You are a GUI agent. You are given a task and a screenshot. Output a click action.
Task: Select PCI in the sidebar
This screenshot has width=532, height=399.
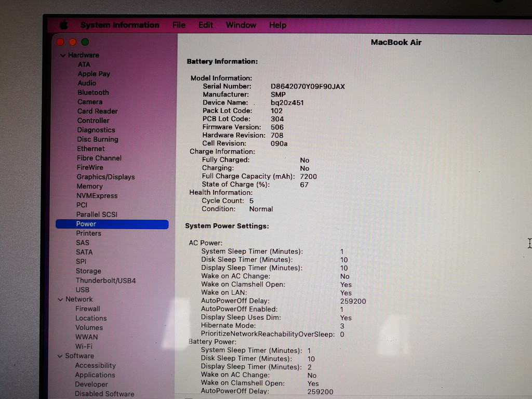point(82,205)
